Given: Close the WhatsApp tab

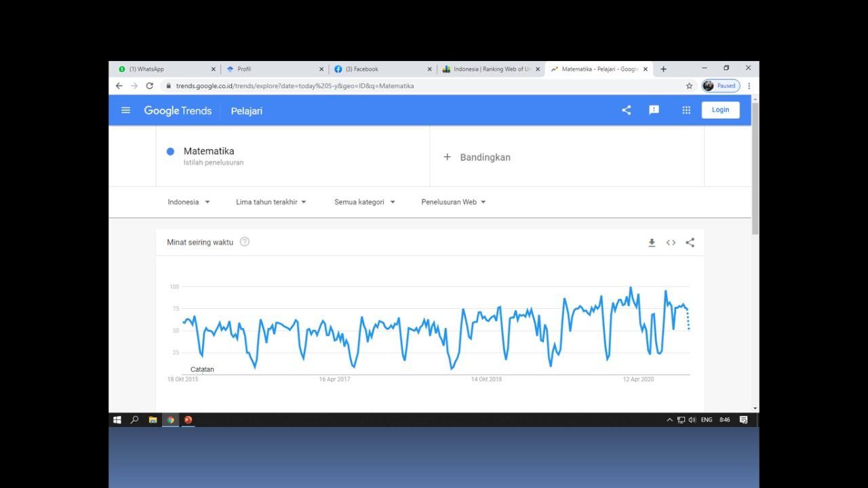Looking at the screenshot, I should coord(213,69).
